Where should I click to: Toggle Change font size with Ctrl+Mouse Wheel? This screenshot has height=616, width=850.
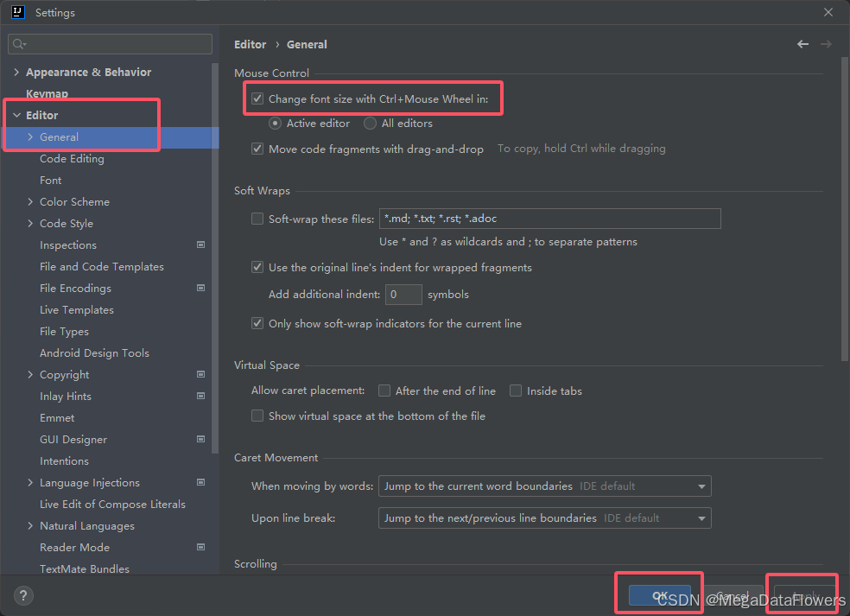coord(257,98)
